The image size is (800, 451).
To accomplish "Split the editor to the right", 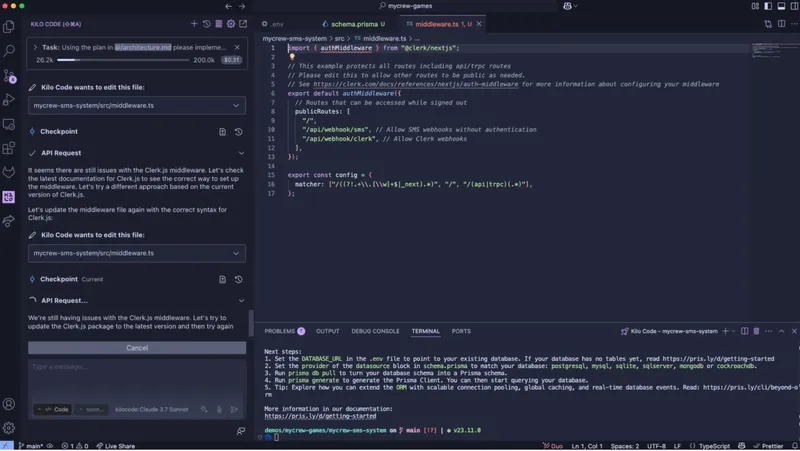I will tap(781, 23).
